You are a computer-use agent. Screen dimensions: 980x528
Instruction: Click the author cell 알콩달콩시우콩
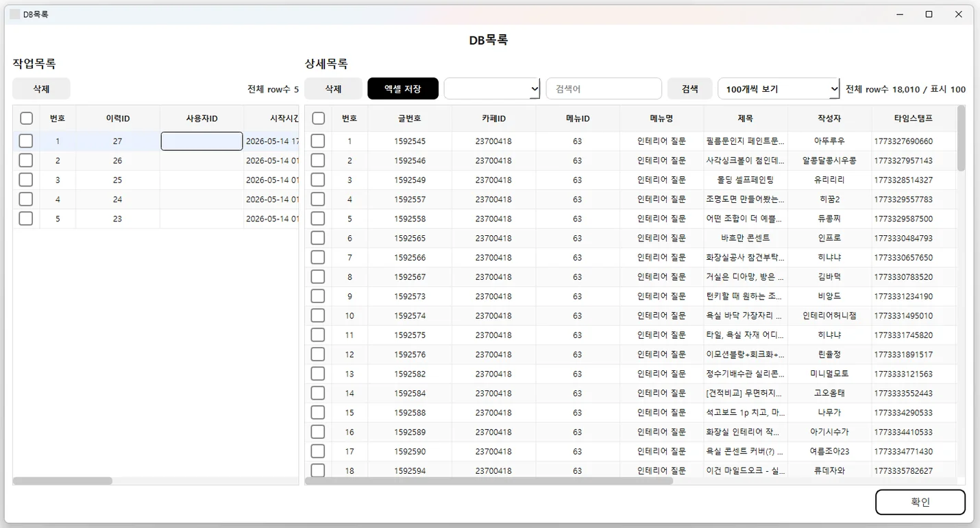pyautogui.click(x=829, y=160)
